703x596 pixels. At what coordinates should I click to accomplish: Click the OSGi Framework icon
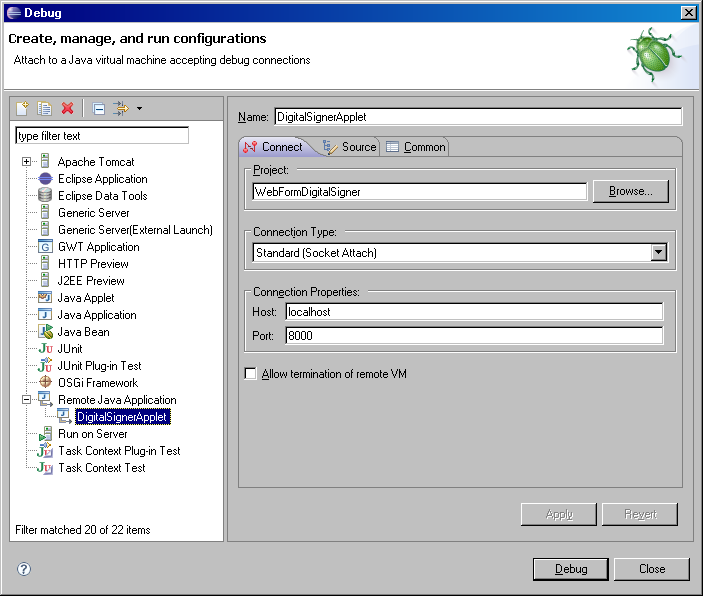click(x=45, y=383)
